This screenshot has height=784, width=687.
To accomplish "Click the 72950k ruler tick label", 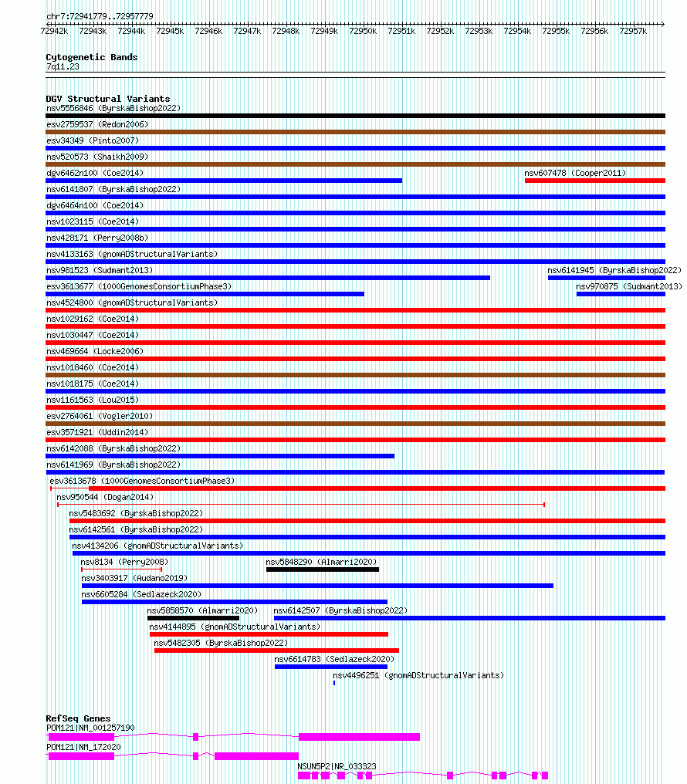I will (x=363, y=31).
